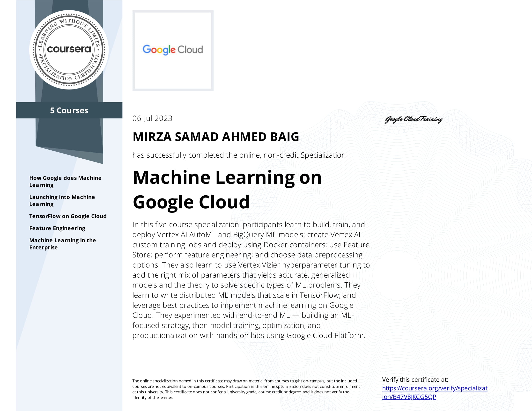Screen dimensions: 532x411
Task: Click the Coursera specialization certificate seal
Action: point(69,50)
